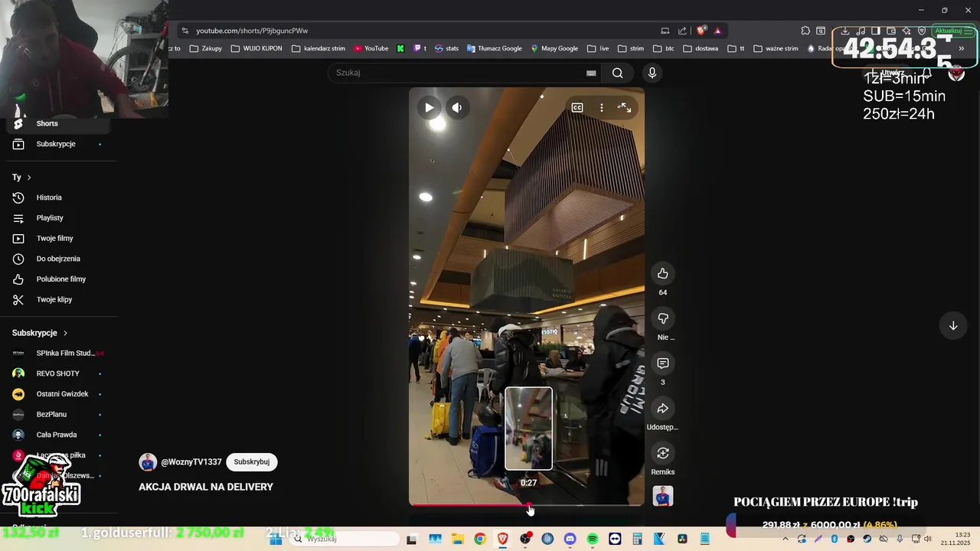Click the share icon in the address bar
The image size is (980, 551).
pos(682,31)
